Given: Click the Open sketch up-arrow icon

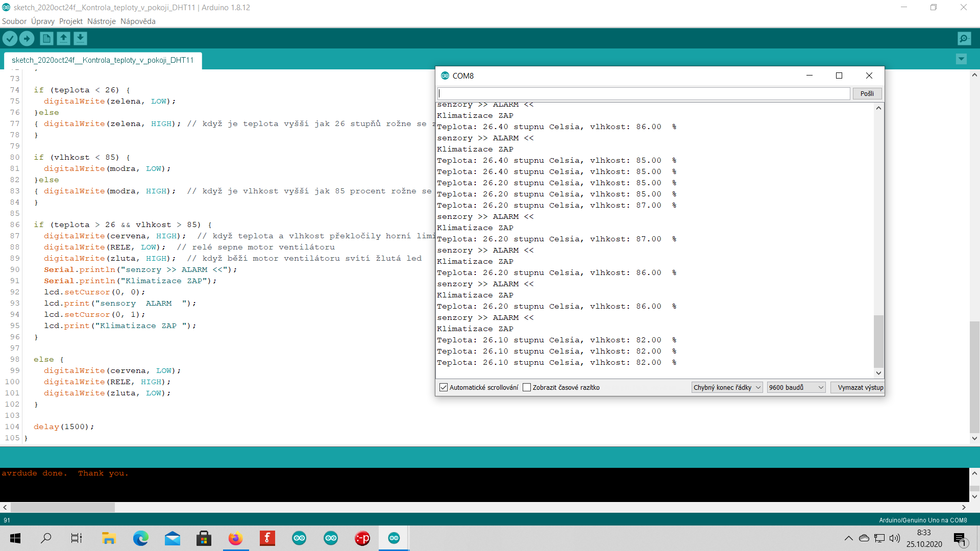Looking at the screenshot, I should pos(63,38).
